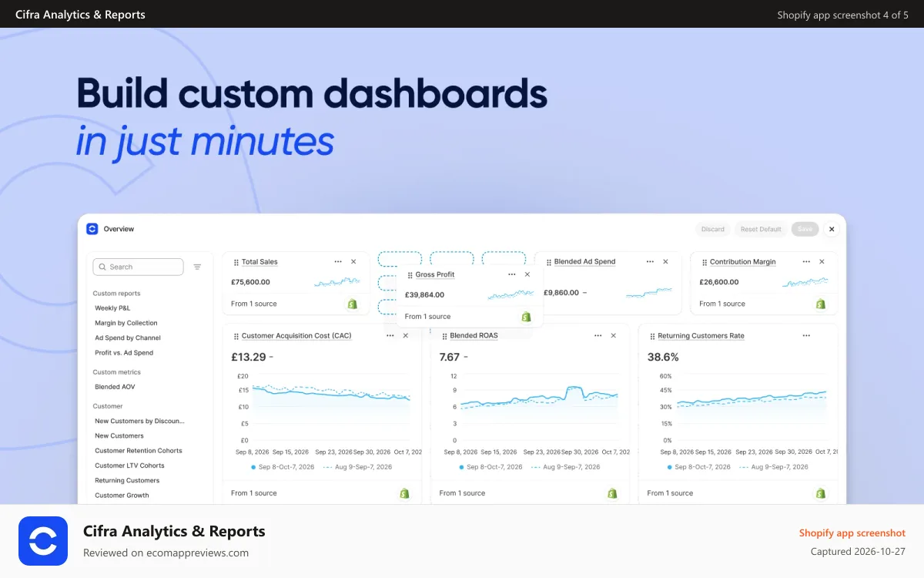This screenshot has width=924, height=578.
Task: Open the three-dot menu on Blended ROAS
Action: coord(598,336)
